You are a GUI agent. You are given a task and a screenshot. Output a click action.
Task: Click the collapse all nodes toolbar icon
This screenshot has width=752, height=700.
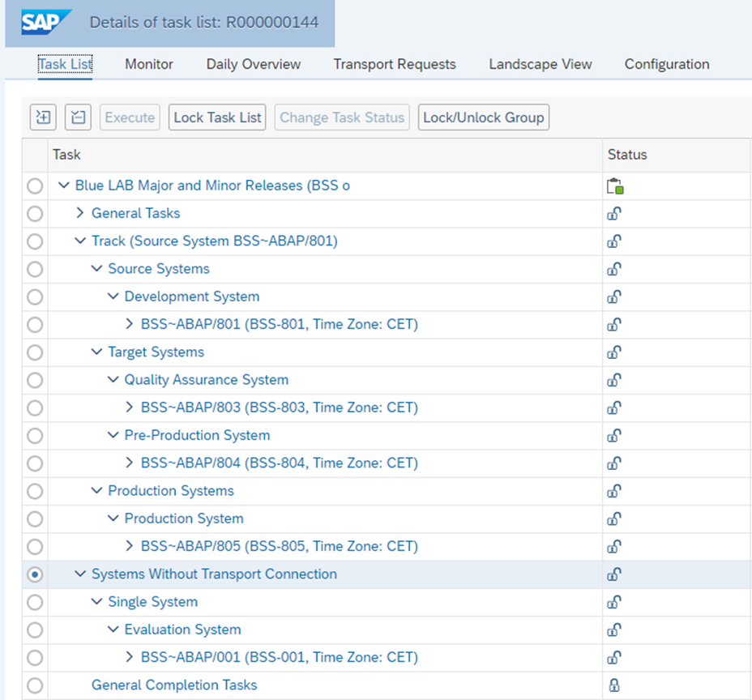[78, 117]
